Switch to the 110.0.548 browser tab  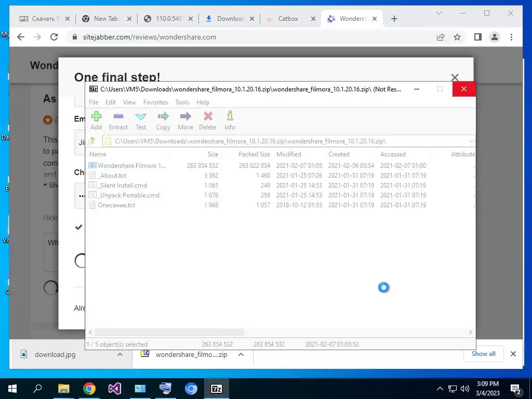tap(169, 19)
